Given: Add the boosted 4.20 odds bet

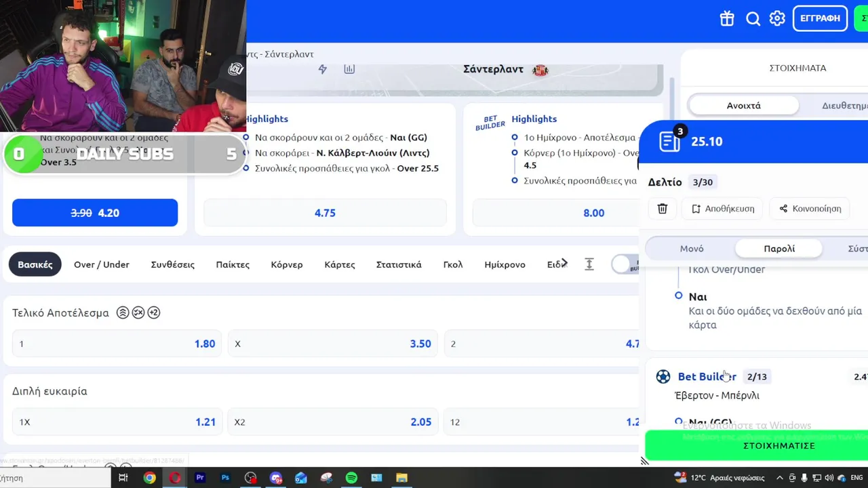Looking at the screenshot, I should [95, 213].
